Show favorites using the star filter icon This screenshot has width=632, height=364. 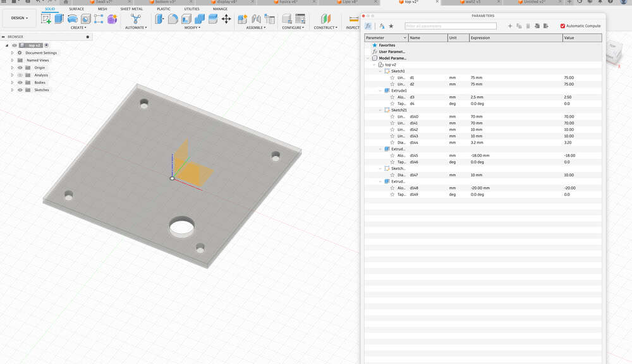tap(391, 26)
